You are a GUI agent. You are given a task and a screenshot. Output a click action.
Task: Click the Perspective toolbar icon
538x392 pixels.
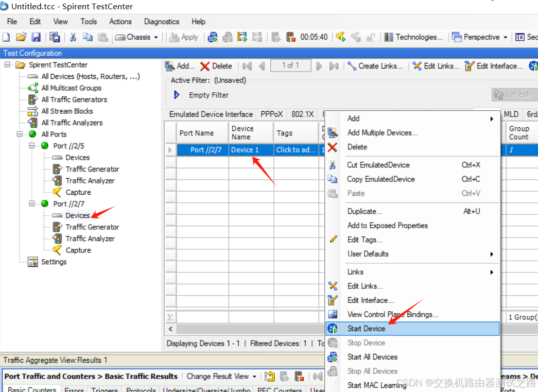coord(457,37)
